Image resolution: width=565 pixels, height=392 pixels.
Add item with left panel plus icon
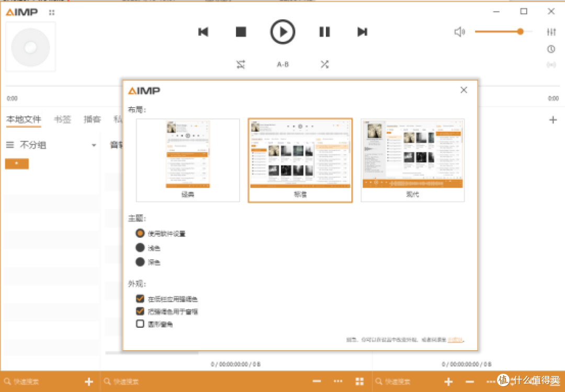point(88,382)
